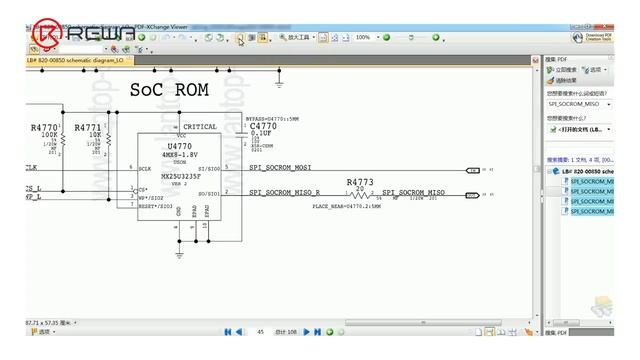This screenshot has width=640, height=360.
Task: Select facing pages layout icon
Action: click(501, 332)
